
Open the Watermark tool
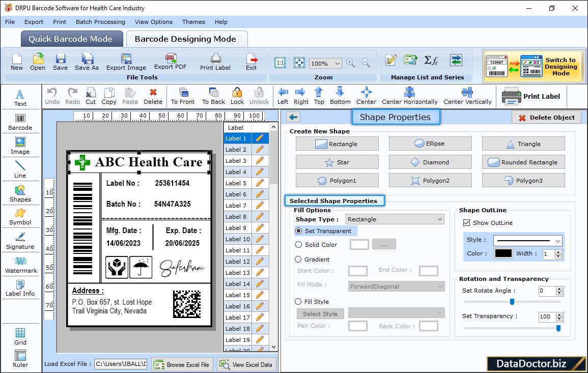click(x=20, y=265)
